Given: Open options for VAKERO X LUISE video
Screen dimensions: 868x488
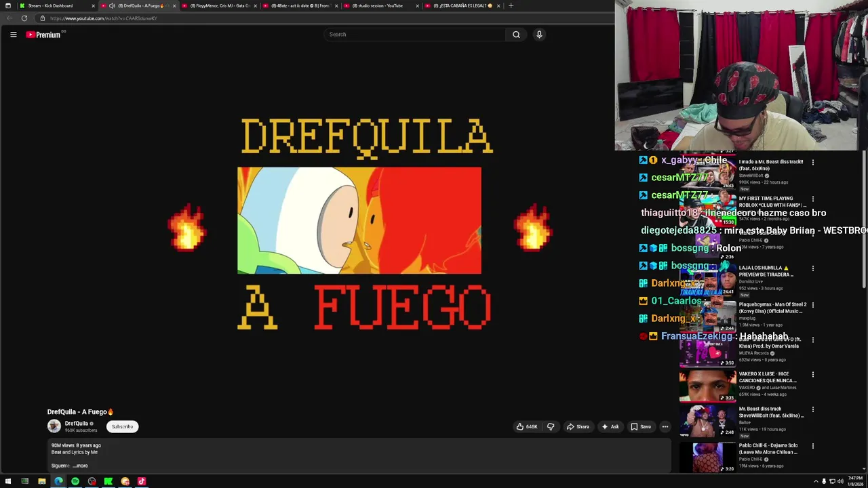Looking at the screenshot, I should (x=812, y=374).
